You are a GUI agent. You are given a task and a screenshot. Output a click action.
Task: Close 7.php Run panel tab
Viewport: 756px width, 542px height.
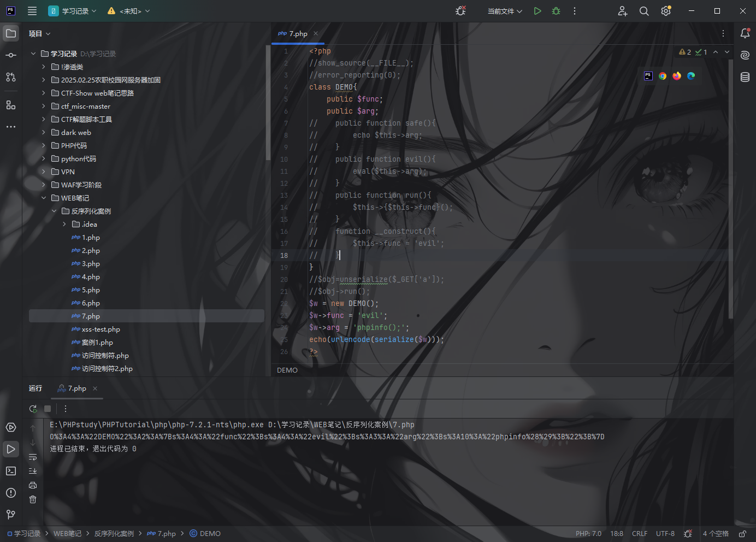pos(95,388)
